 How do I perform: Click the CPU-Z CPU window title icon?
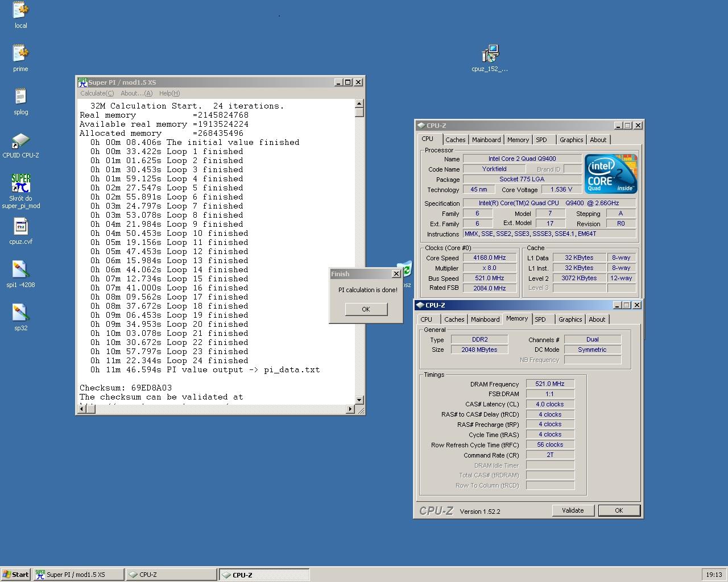[421, 126]
